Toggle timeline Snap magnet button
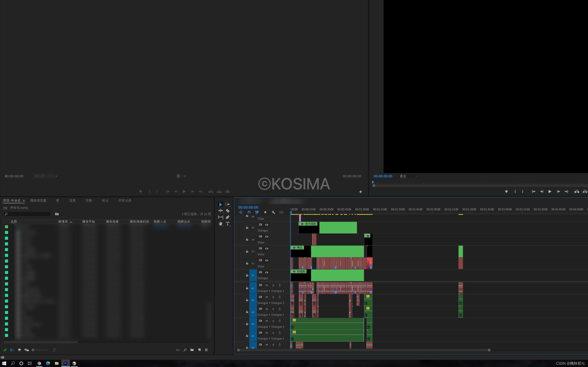 point(249,212)
